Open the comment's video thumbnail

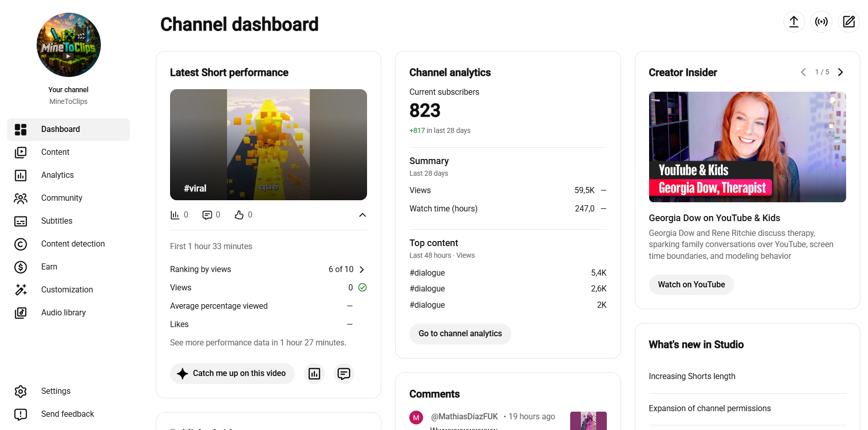(x=589, y=421)
